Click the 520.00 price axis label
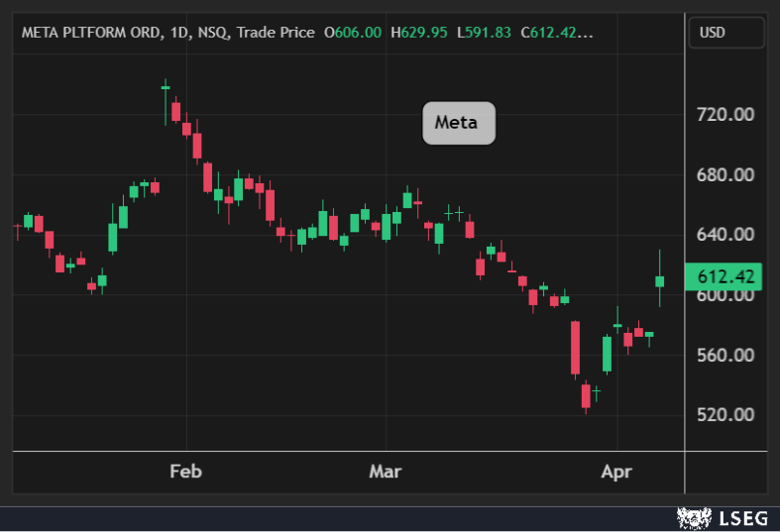This screenshot has height=532, width=780. coord(725,414)
